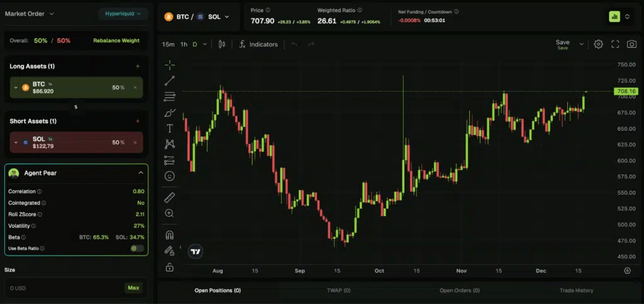
Task: Show Roll ZScore info icon
Action: (40, 215)
